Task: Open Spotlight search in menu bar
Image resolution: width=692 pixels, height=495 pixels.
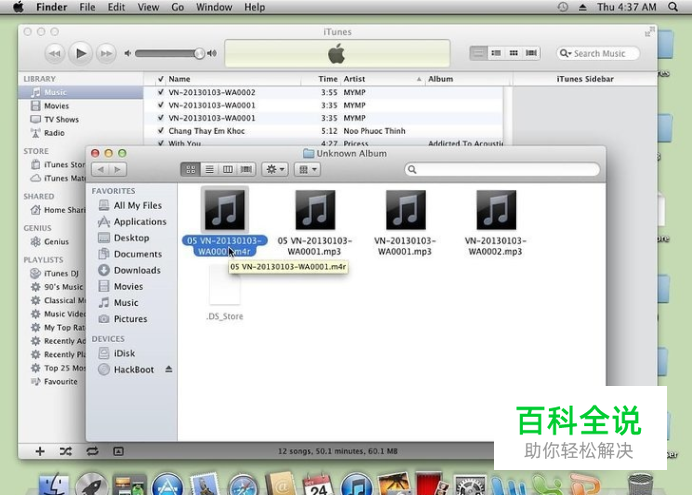Action: click(673, 7)
